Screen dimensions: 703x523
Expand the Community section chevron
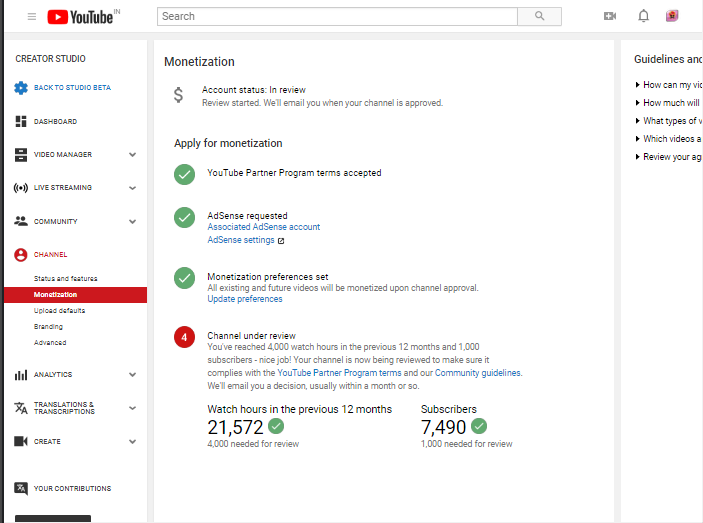tap(132, 221)
